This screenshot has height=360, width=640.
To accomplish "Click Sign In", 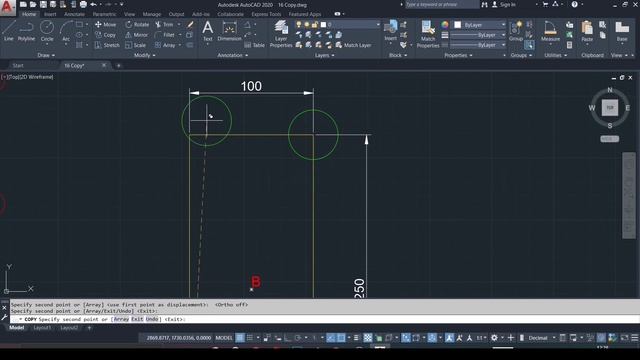I will (507, 4).
